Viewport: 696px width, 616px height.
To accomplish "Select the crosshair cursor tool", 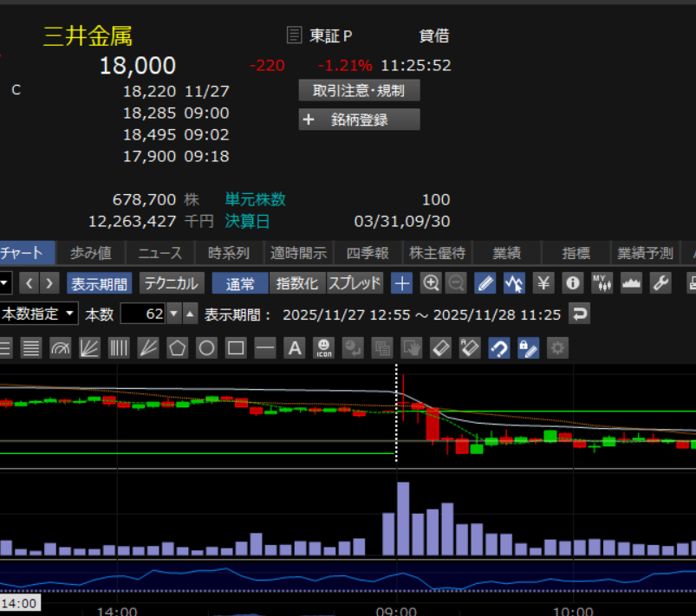I will [x=402, y=282].
